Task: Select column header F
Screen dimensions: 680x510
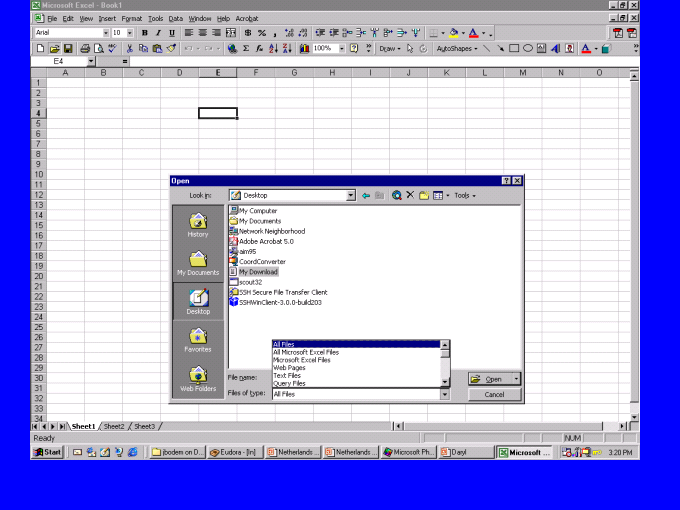Action: coord(256,73)
